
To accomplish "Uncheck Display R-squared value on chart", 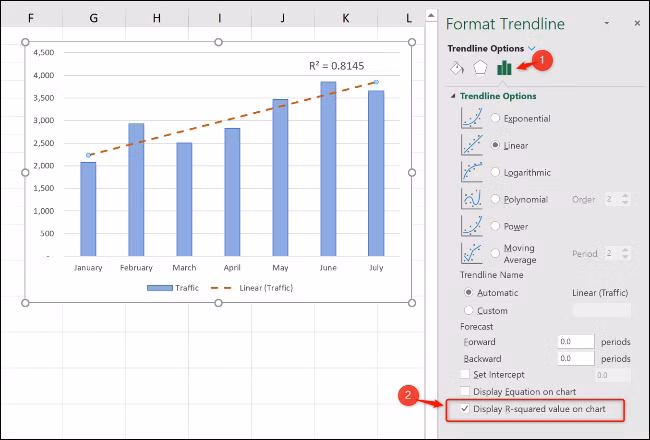I will pos(465,409).
